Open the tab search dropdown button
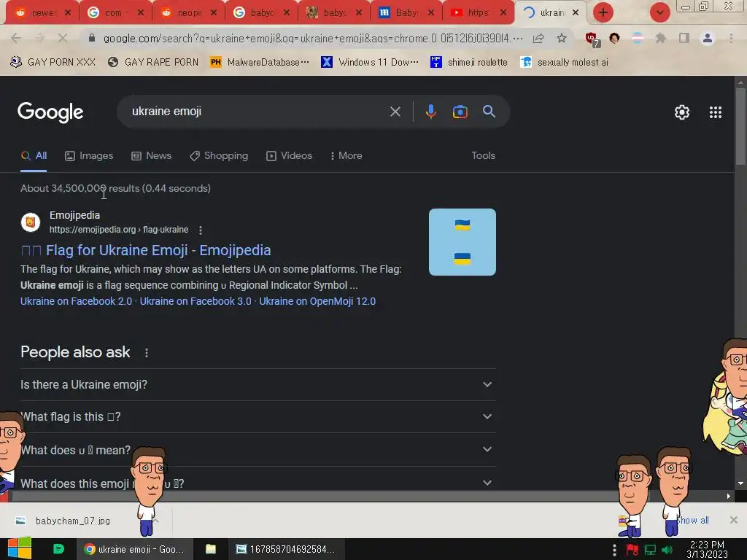Viewport: 747px width, 560px height. pos(659,12)
